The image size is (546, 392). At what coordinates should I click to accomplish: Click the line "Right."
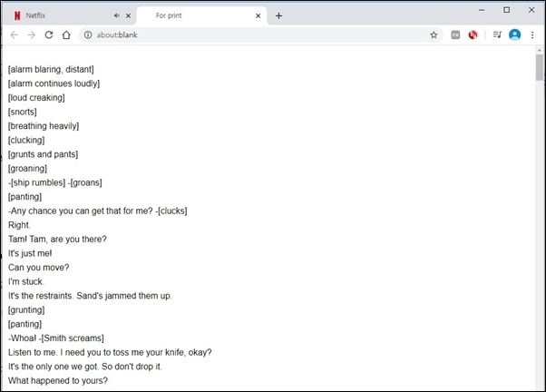tap(19, 225)
